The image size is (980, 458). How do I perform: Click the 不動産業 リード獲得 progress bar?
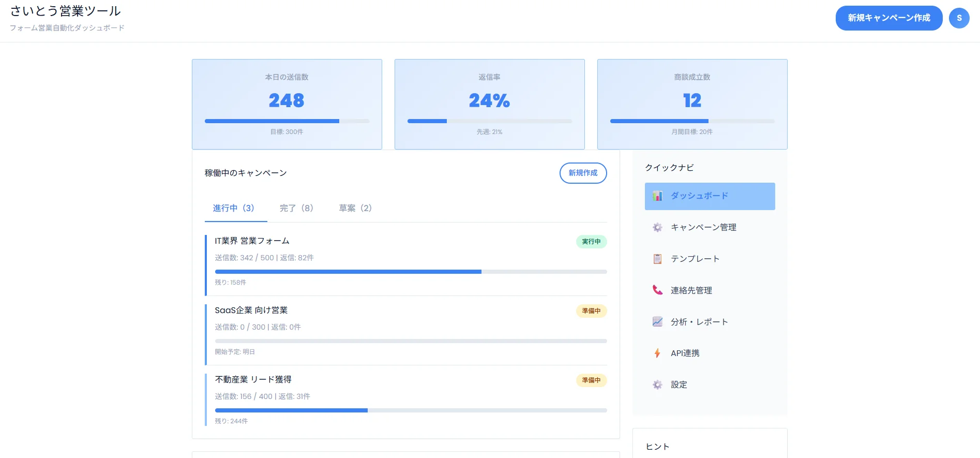click(411, 410)
